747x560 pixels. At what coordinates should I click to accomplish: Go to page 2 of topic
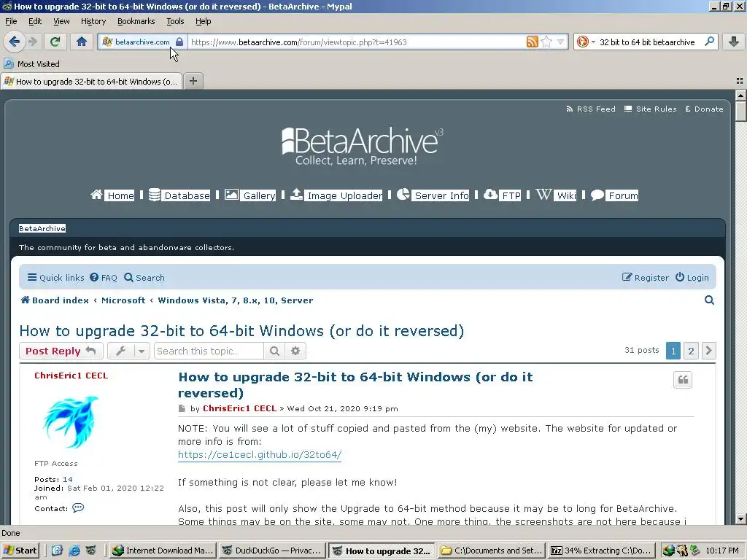pyautogui.click(x=691, y=351)
